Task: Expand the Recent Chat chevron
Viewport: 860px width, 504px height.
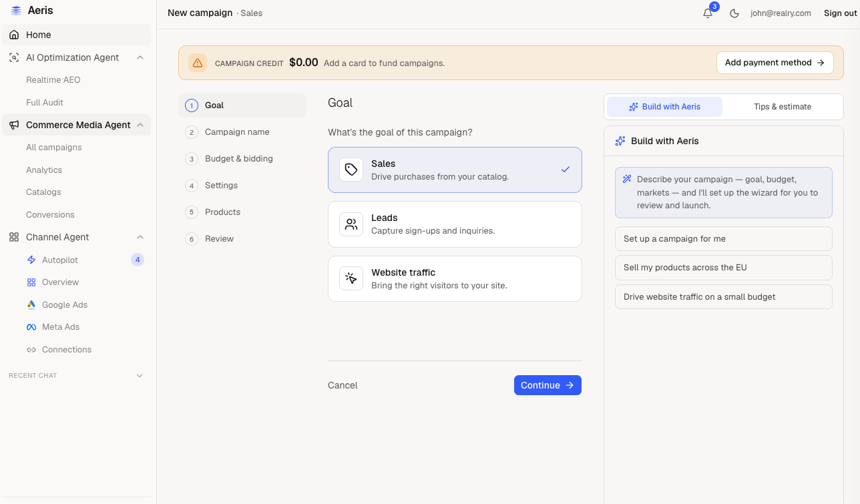Action: pos(140,376)
